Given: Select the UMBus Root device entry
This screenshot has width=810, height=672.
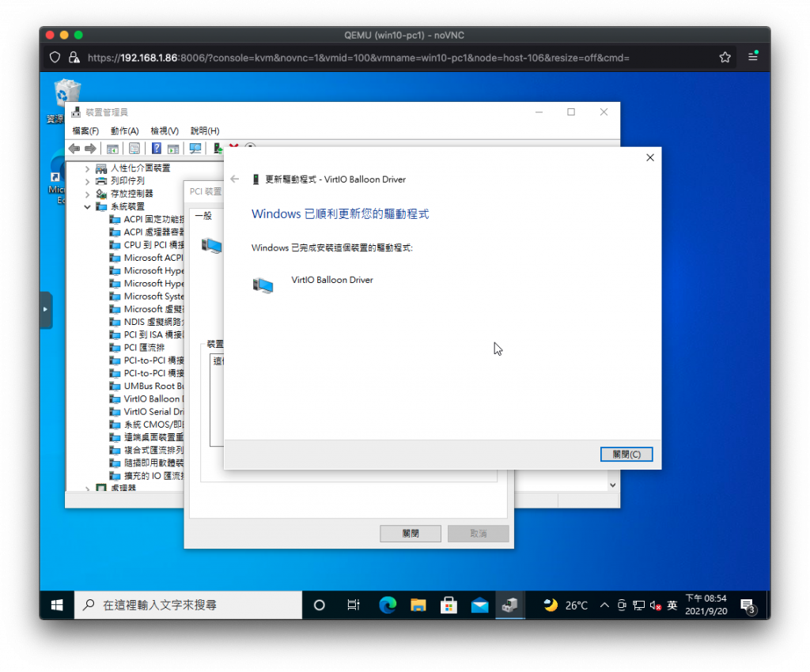Looking at the screenshot, I should [x=146, y=386].
